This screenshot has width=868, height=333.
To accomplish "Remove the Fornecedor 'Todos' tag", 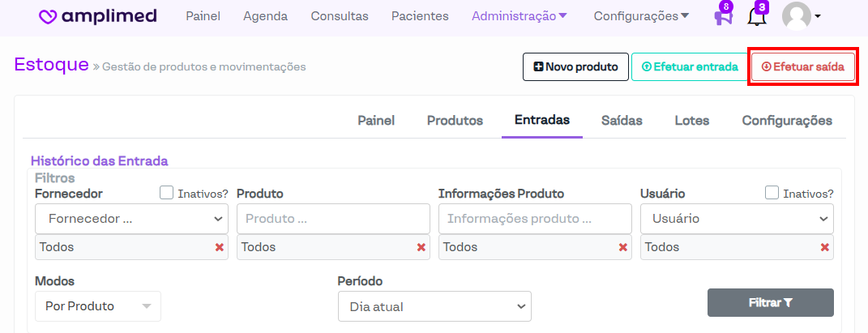I will click(x=219, y=247).
